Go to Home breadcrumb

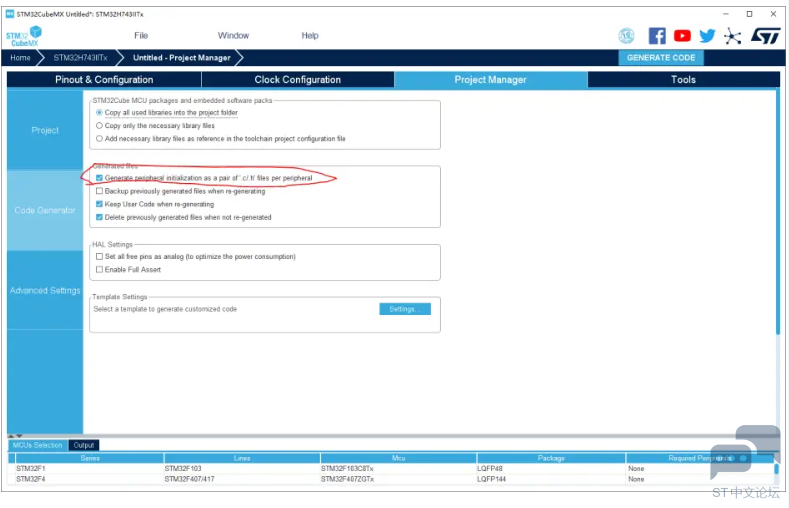click(x=20, y=58)
